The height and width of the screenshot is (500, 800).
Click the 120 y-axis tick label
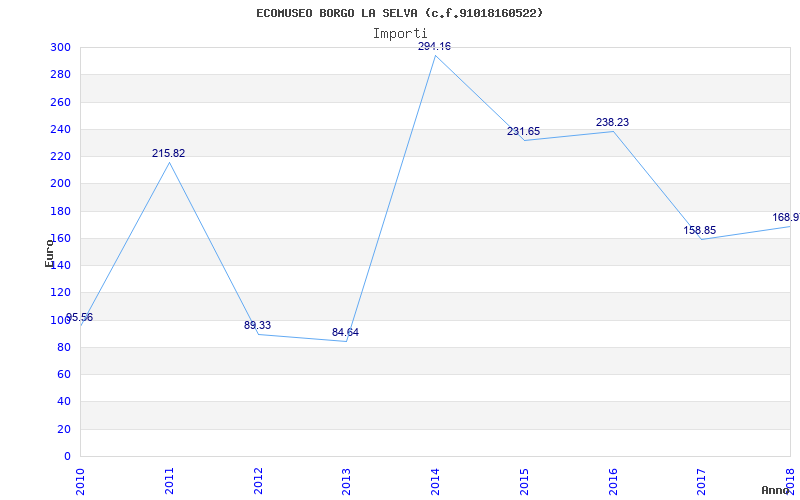[61, 293]
